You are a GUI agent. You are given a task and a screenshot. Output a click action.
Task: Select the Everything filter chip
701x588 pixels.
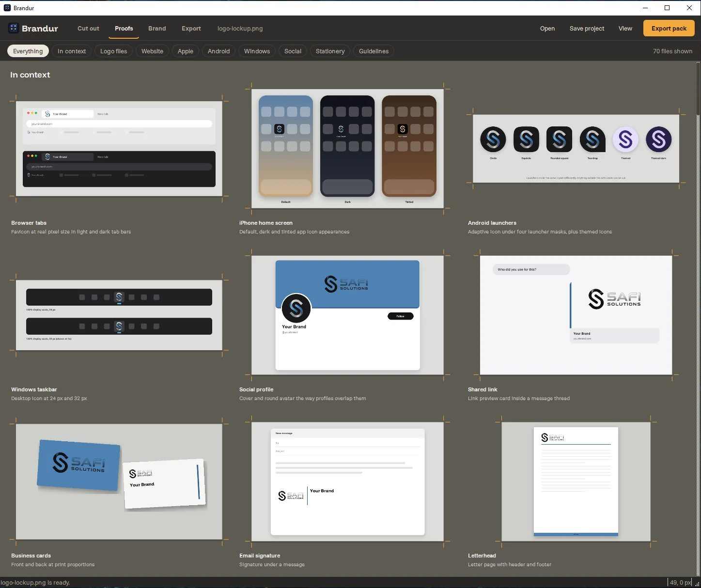28,51
